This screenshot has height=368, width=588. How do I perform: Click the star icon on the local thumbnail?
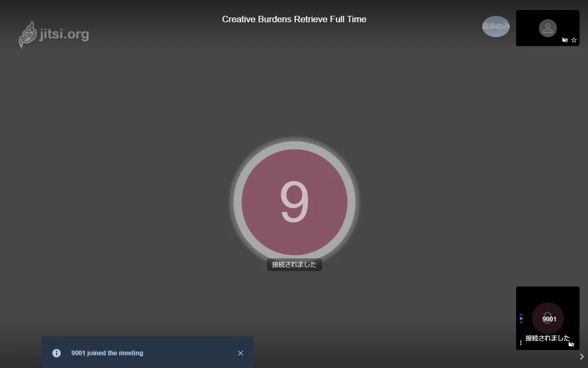click(574, 40)
